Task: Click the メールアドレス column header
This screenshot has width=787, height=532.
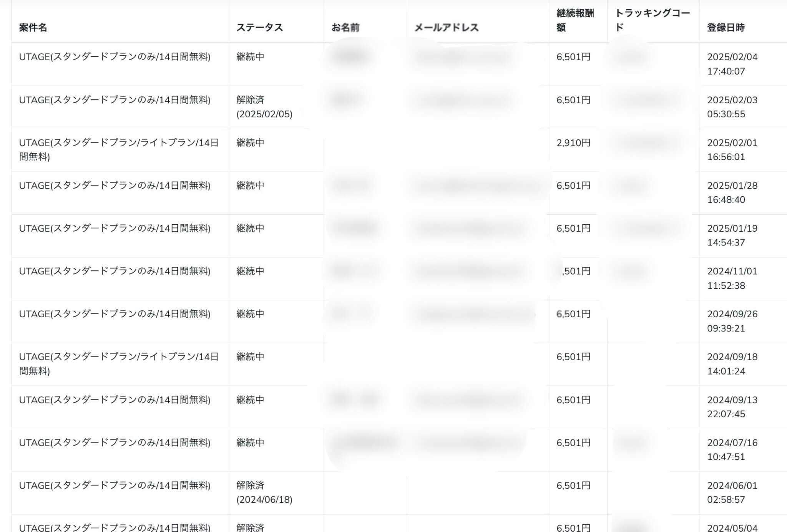Action: [x=447, y=27]
